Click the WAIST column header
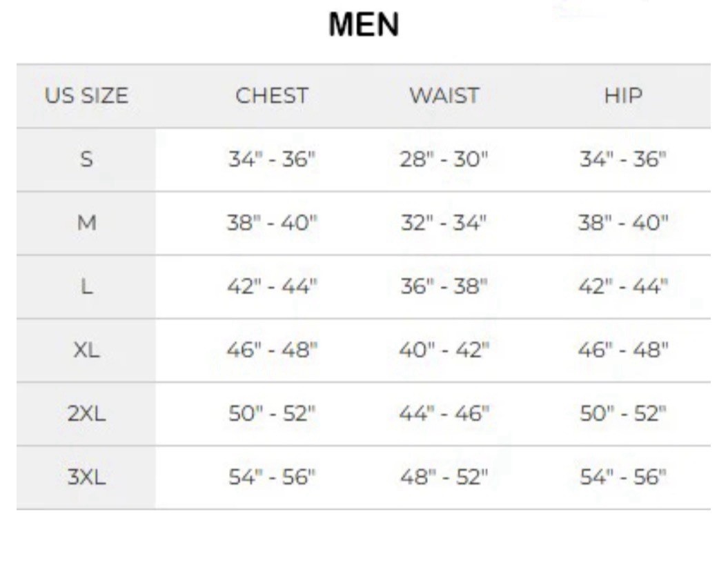Viewport: 728px width, 565px height. (444, 96)
